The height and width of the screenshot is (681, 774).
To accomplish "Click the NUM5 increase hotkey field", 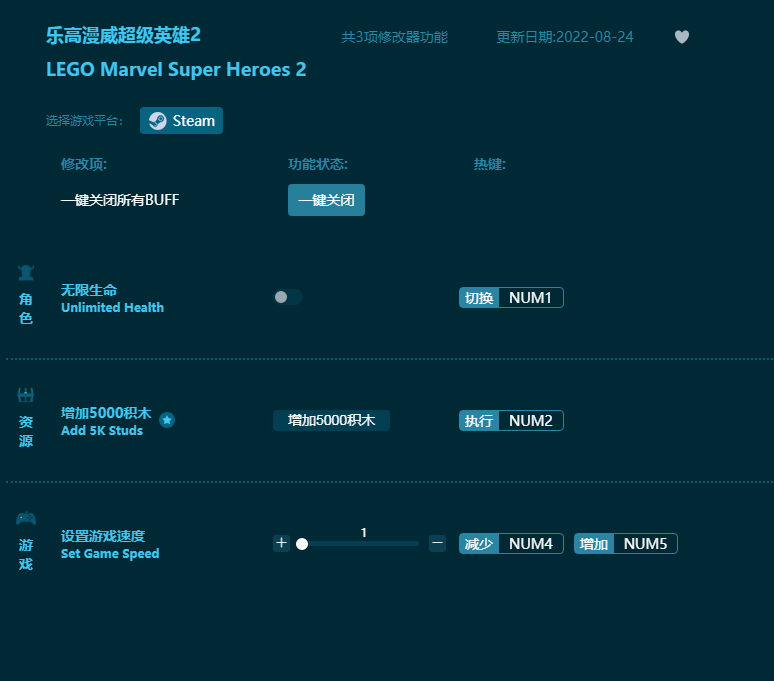I will [x=645, y=543].
